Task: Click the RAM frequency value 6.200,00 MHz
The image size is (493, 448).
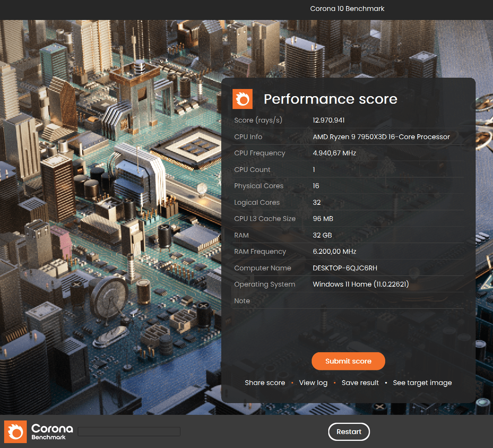Action: pos(334,252)
